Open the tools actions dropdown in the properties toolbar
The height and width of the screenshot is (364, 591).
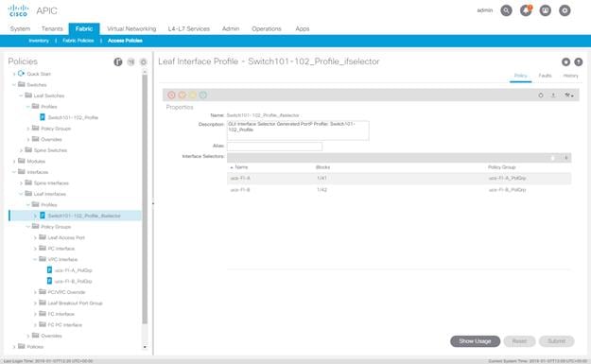568,95
